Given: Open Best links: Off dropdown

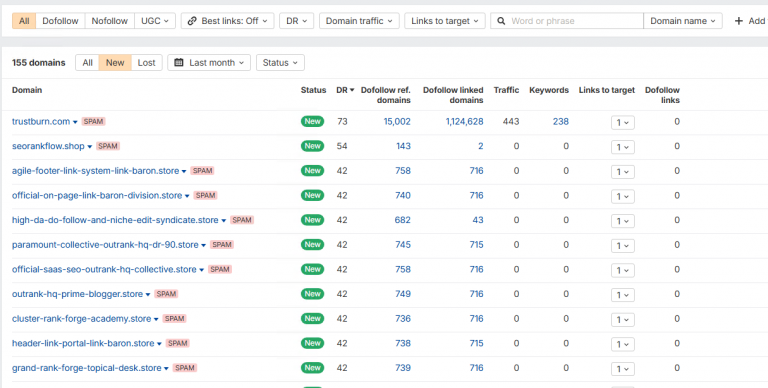Looking at the screenshot, I should pos(228,21).
